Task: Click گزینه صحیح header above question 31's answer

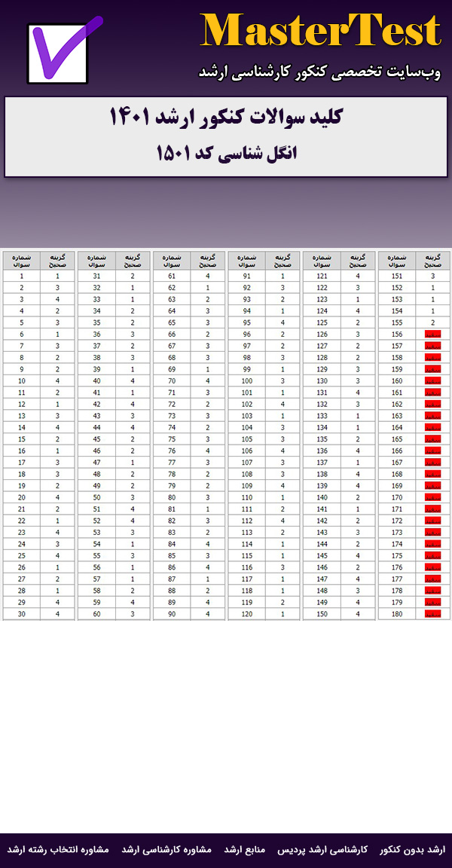Action: point(133,261)
